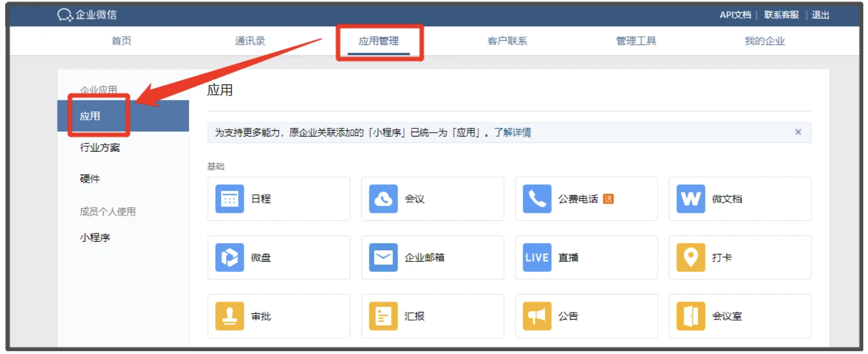Click the 微盘 drive icon
The height and width of the screenshot is (354, 868).
(x=229, y=257)
